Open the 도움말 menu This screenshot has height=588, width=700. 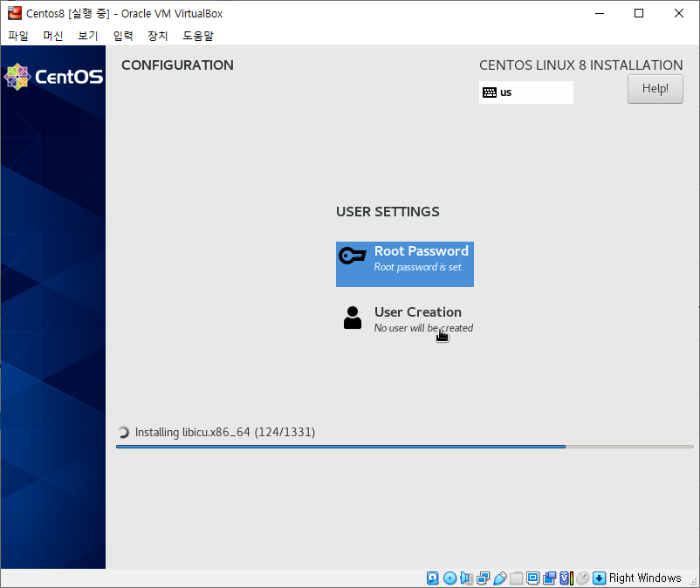click(x=198, y=36)
